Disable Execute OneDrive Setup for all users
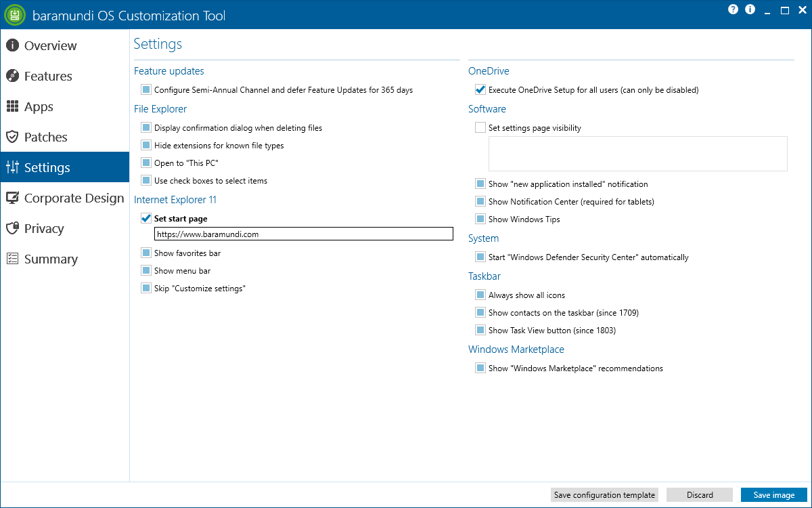The image size is (812, 508). (480, 89)
